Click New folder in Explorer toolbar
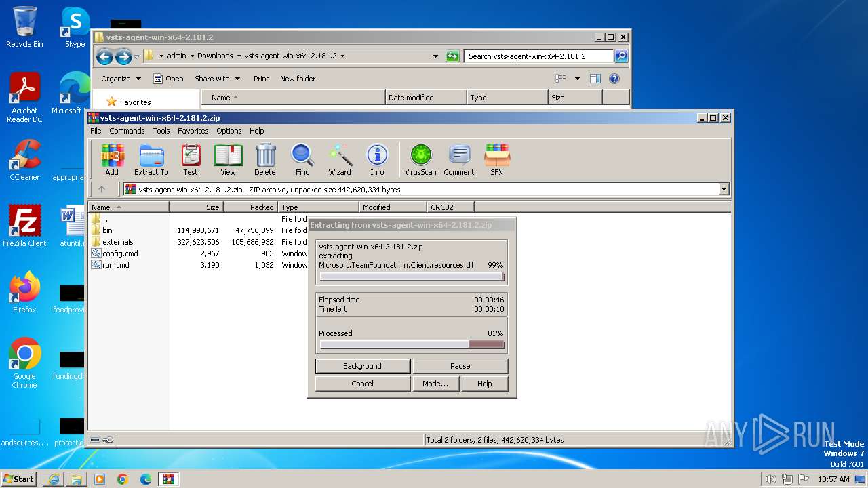The image size is (868, 488). 298,79
